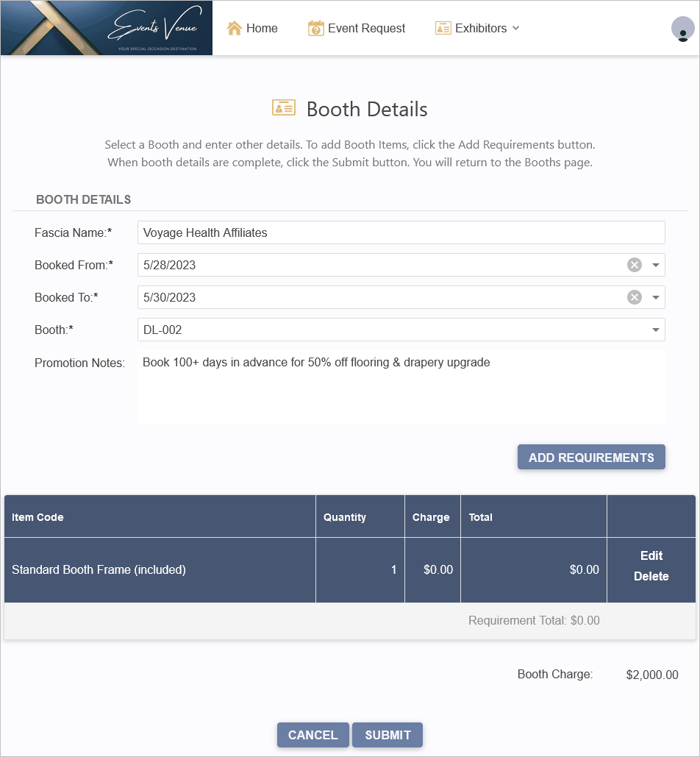The image size is (700, 757).
Task: Cancel the booth details form
Action: pyautogui.click(x=312, y=735)
